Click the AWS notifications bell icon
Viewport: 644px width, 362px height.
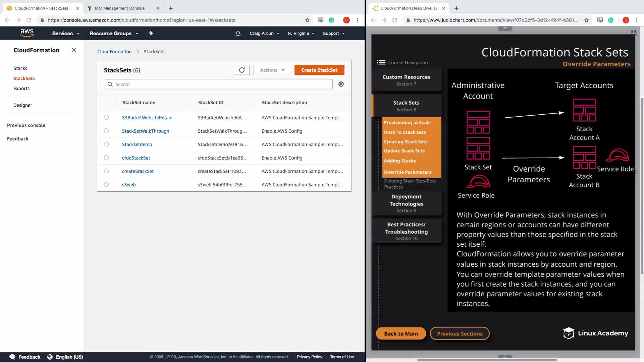(238, 34)
